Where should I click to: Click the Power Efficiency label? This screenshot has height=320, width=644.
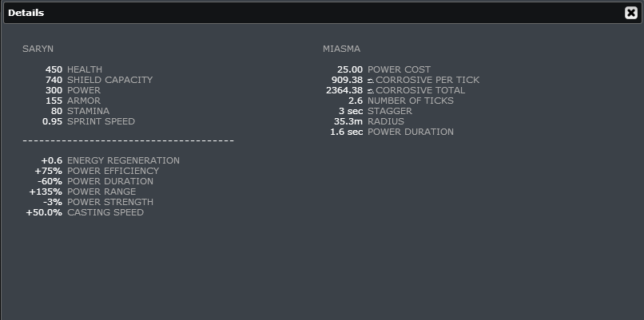click(113, 171)
